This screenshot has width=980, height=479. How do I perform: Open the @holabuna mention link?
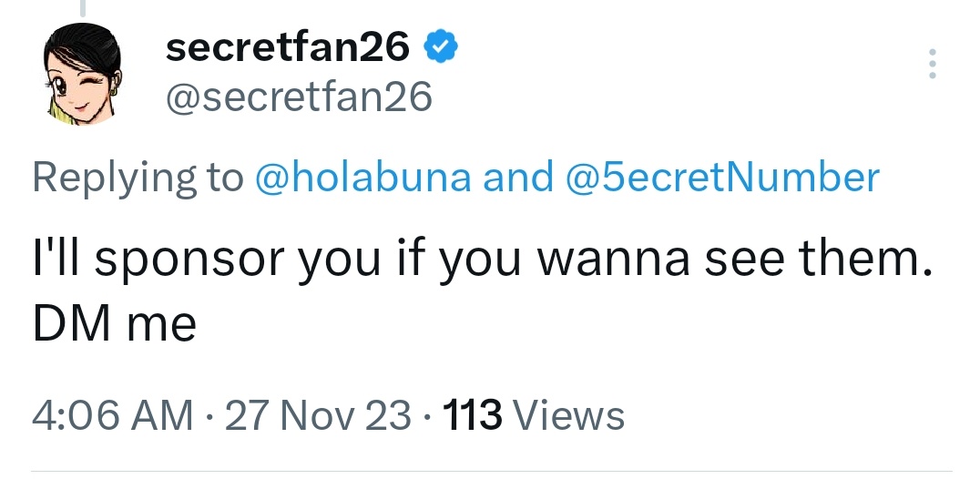pos(362,177)
